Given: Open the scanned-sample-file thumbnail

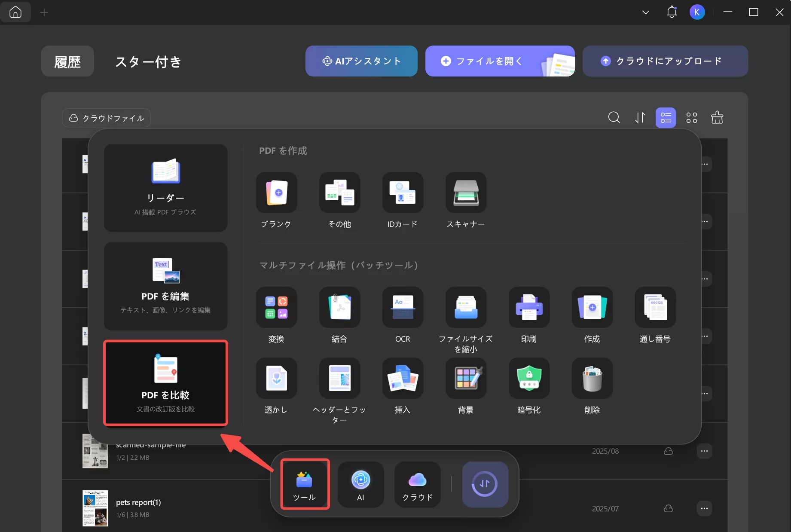Looking at the screenshot, I should [95, 451].
